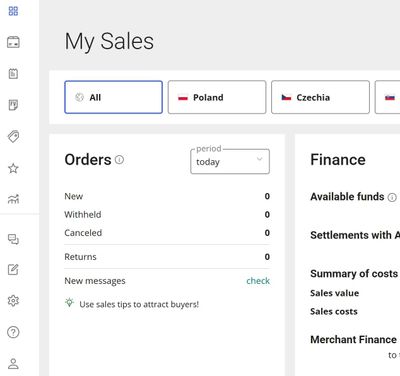
Task: Open the user profile icon
Action: (13, 363)
